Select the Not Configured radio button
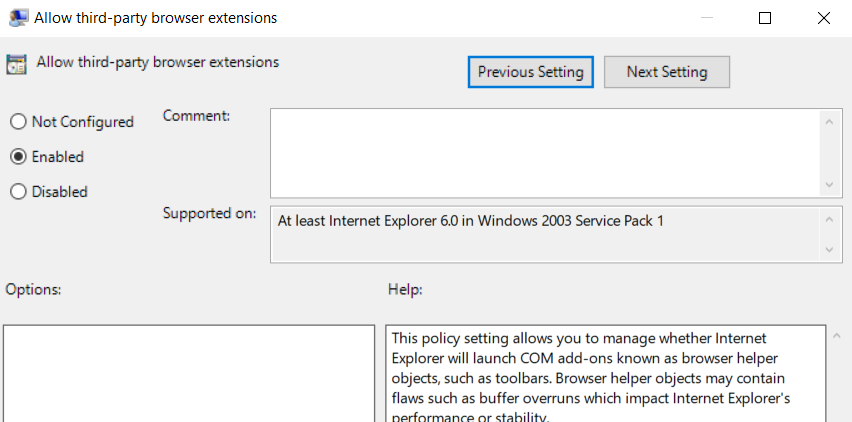 (18, 122)
